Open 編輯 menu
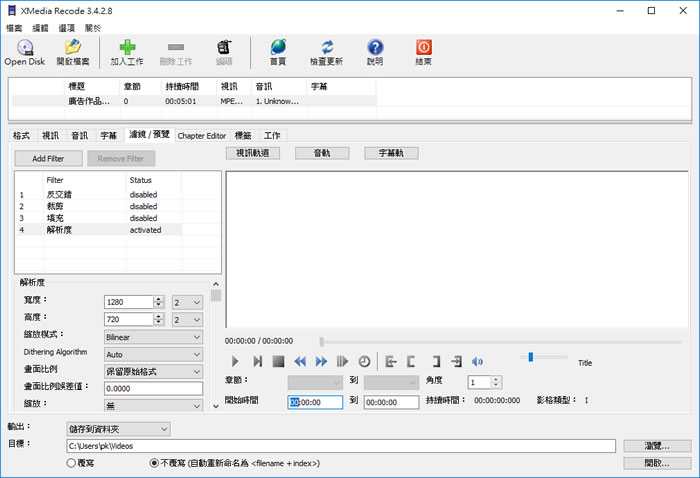 coord(40,28)
